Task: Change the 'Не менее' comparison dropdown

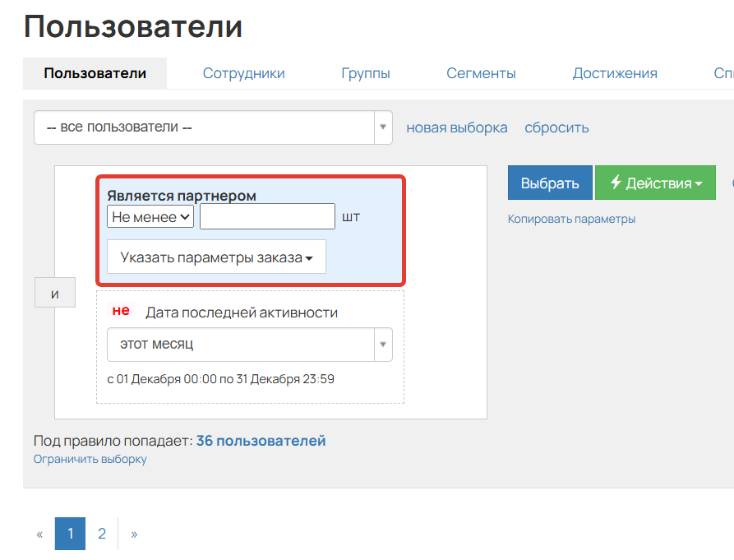Action: click(x=150, y=216)
